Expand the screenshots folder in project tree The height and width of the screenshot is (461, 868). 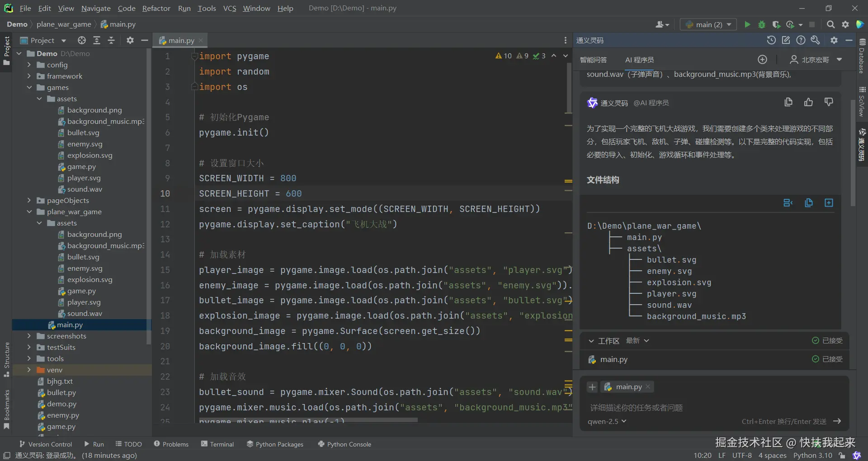click(x=29, y=336)
